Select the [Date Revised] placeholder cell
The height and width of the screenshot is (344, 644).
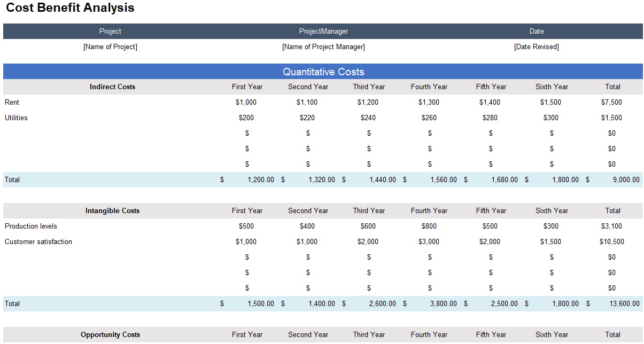pos(536,47)
